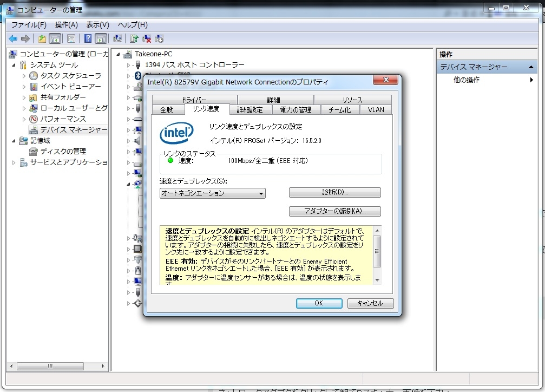Click the left pane horizontal scrollbar thumb
Viewport: 545px width, 392px height.
[x=50, y=366]
